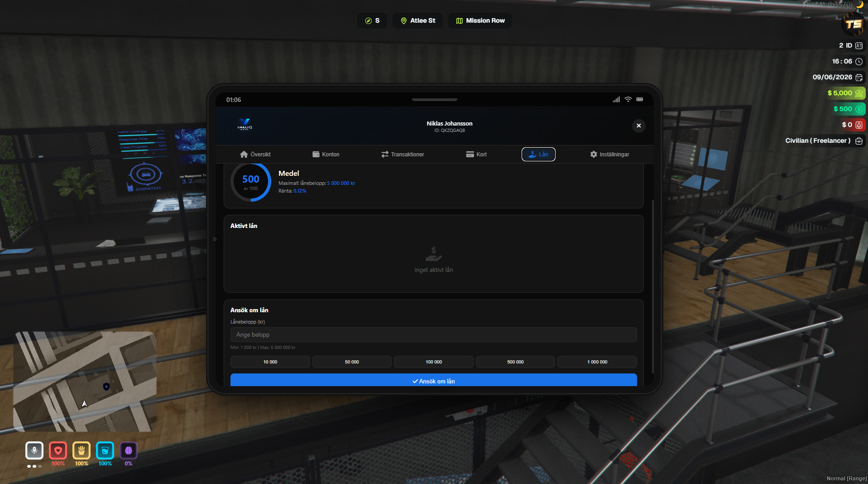Click the purple stress brain icon

click(x=129, y=450)
